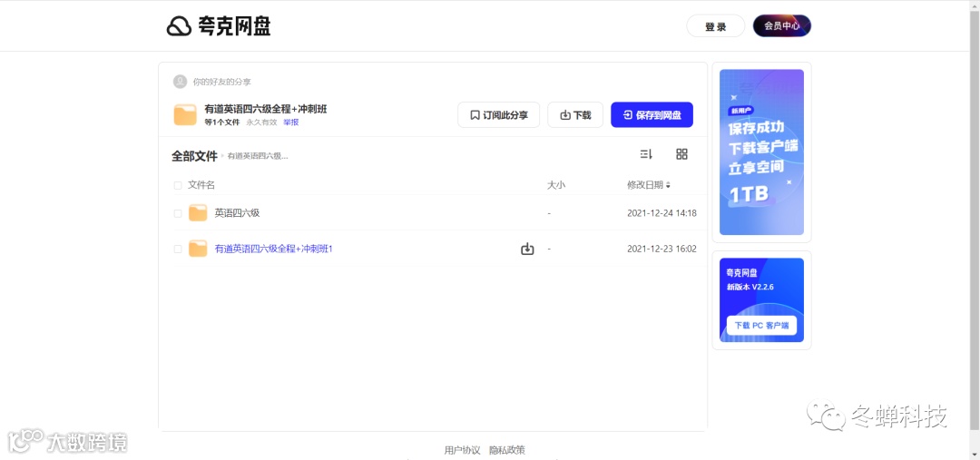
Task: Switch to grid view icon
Action: pos(681,154)
